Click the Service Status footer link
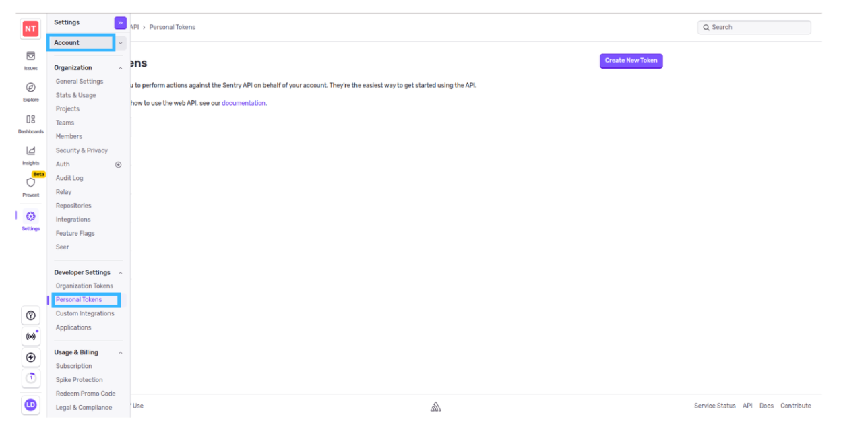This screenshot has width=868, height=438. (x=715, y=406)
